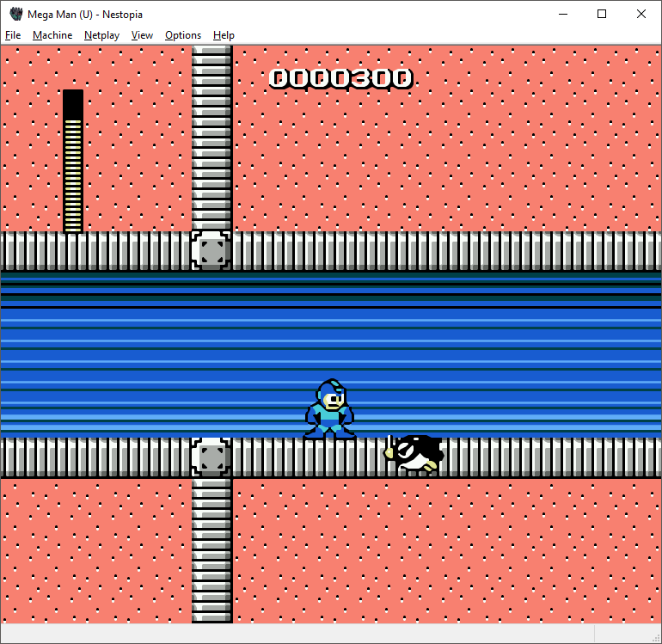The height and width of the screenshot is (644, 662).
Task: Click the bolted metal block on the lower rail
Action: [x=211, y=457]
